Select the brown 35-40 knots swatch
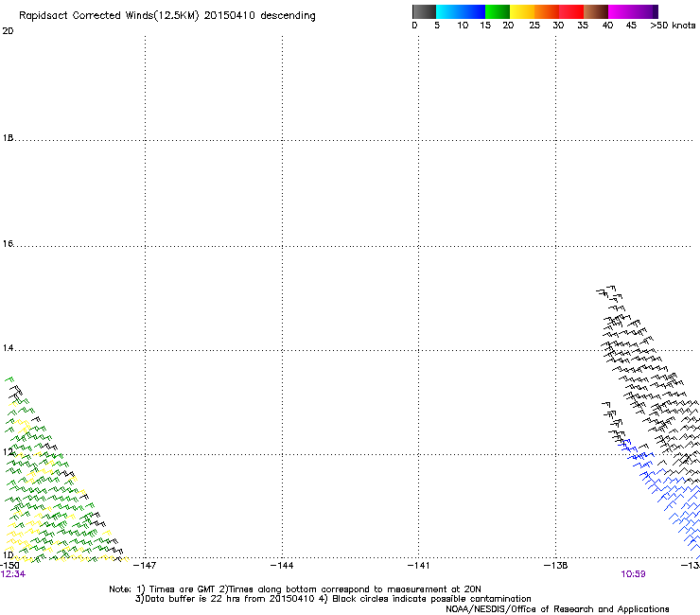 click(x=596, y=11)
